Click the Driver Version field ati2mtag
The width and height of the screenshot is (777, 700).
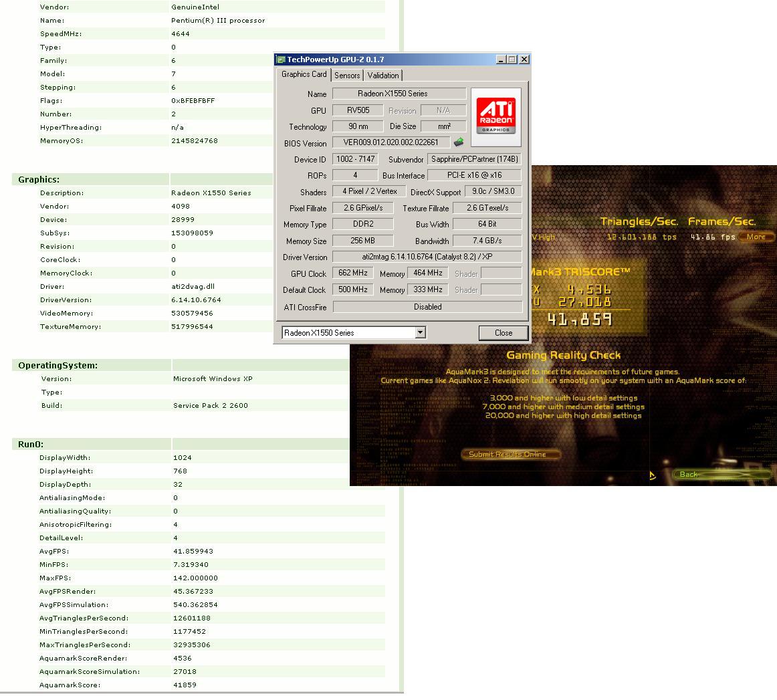click(x=427, y=257)
